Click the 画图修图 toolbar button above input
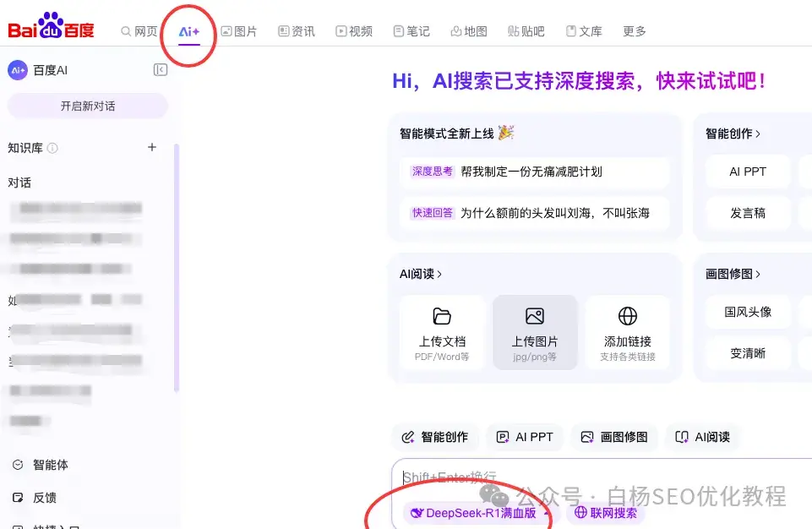Image resolution: width=812 pixels, height=529 pixels. pos(614,437)
